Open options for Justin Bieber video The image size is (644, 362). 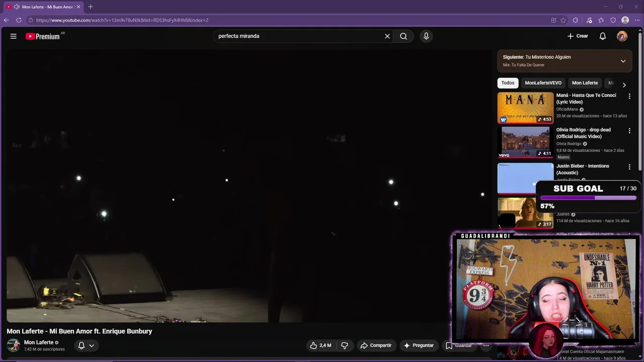coord(629,167)
